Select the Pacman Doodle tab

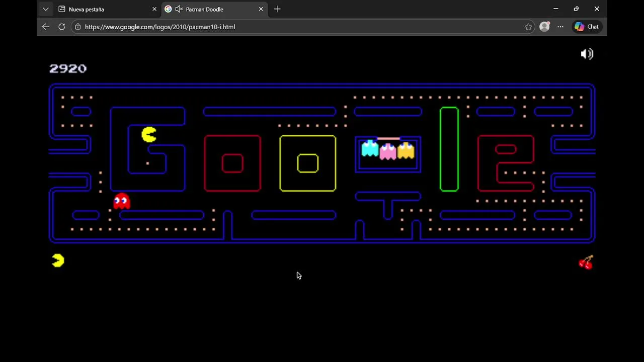coord(214,9)
